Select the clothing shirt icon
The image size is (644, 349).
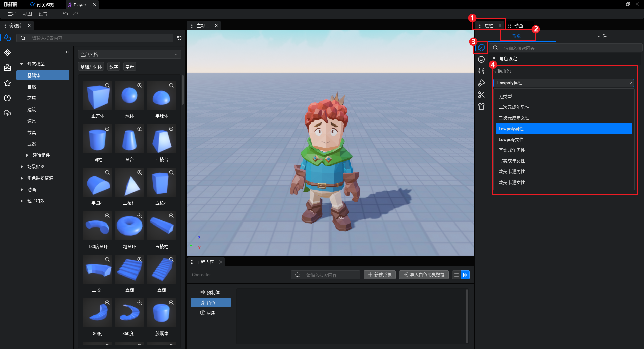[481, 106]
